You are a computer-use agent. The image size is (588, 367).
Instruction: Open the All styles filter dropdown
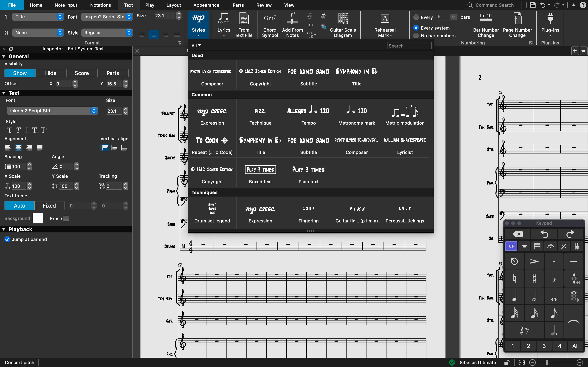(x=196, y=46)
